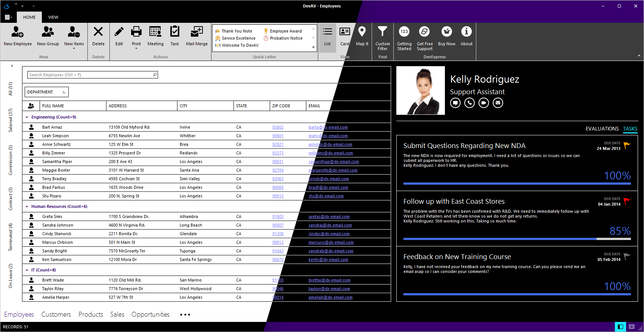This screenshot has width=644, height=332.
Task: Delete the selected employee
Action: tap(98, 32)
